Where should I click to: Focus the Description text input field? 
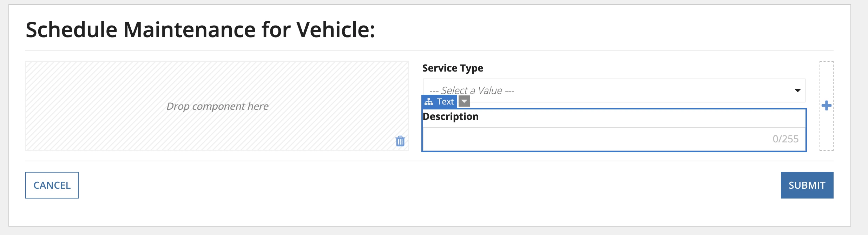click(x=614, y=139)
